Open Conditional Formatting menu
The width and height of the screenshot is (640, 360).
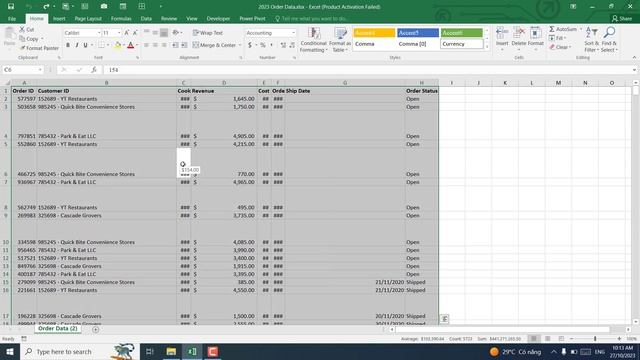click(x=313, y=40)
